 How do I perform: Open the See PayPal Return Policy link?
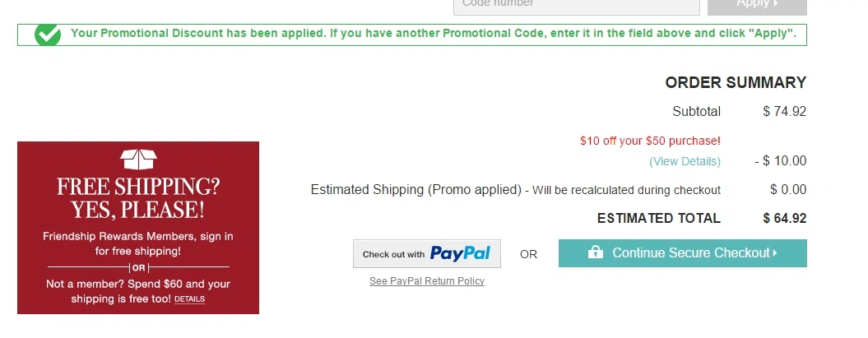tap(427, 281)
